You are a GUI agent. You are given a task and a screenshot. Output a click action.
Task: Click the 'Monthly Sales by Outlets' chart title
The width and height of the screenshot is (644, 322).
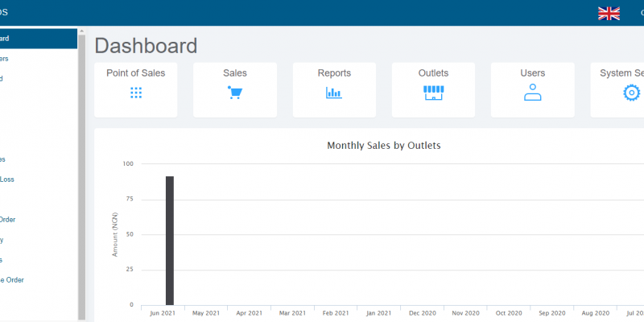tap(383, 146)
